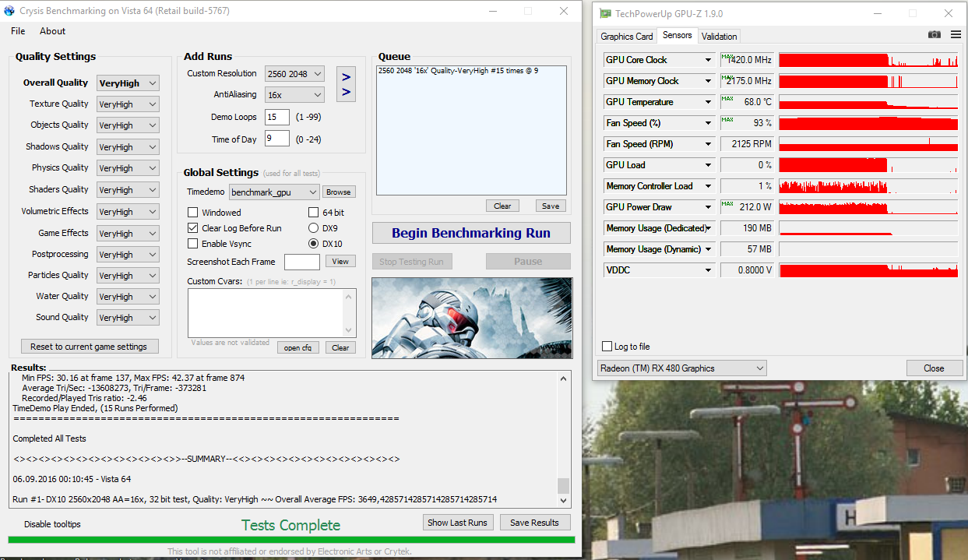968x560 pixels.
Task: Click the Crysis nanosuit banner image
Action: coord(471,318)
